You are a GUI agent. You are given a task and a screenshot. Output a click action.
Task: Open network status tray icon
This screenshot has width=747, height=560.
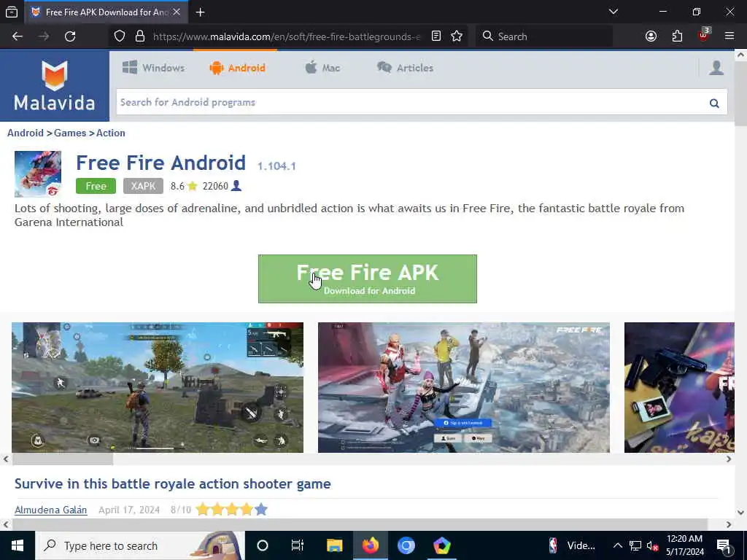(x=635, y=545)
